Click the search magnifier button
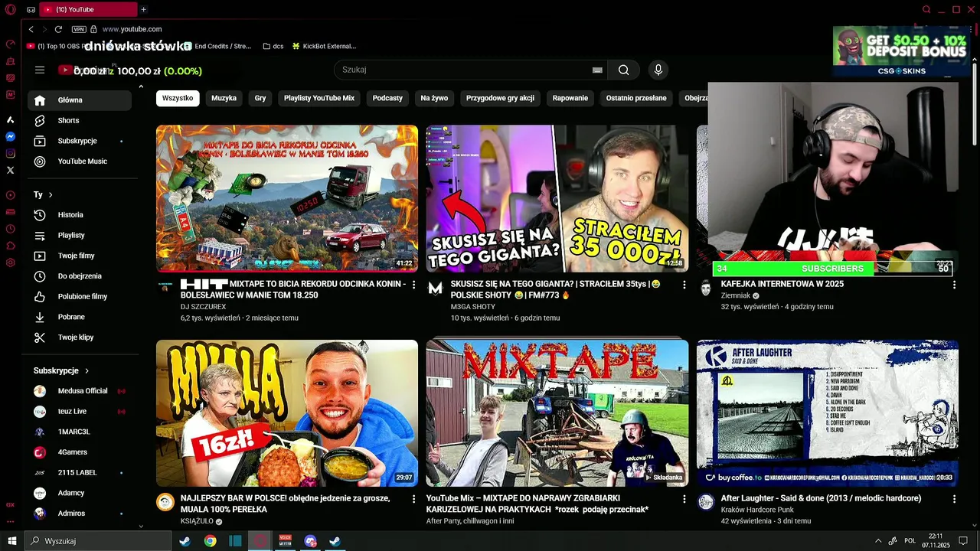The height and width of the screenshot is (551, 980). point(623,70)
